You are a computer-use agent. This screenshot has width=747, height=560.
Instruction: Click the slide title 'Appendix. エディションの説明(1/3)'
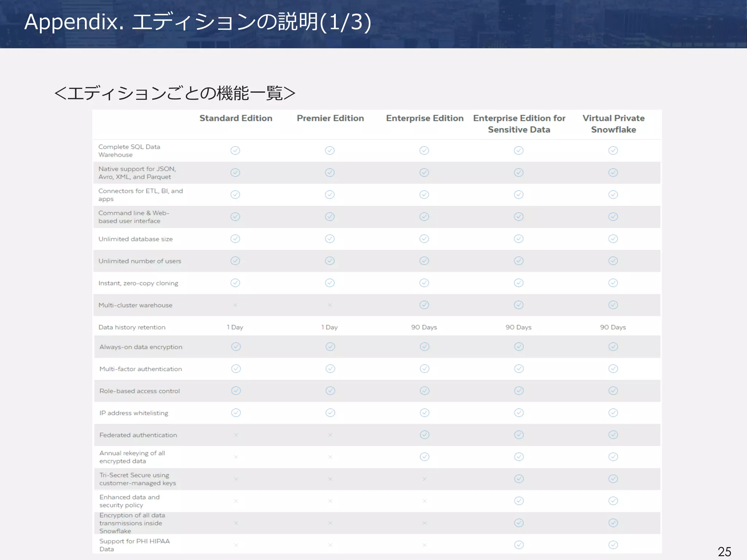tap(198, 22)
